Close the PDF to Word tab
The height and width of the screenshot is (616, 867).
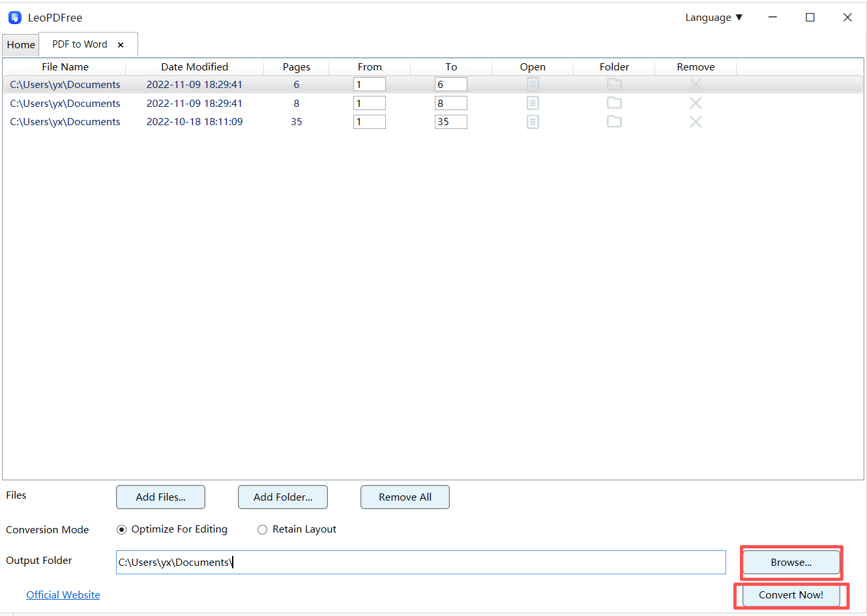pos(121,45)
